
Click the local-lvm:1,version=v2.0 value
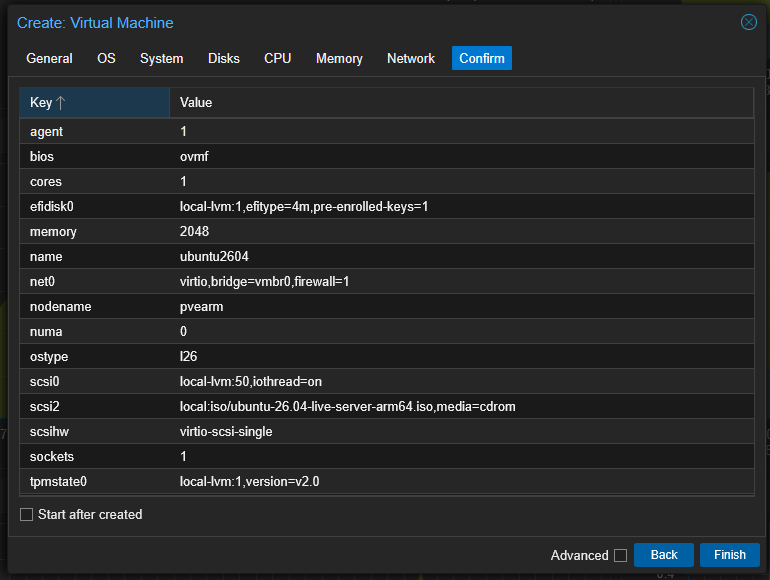point(249,482)
